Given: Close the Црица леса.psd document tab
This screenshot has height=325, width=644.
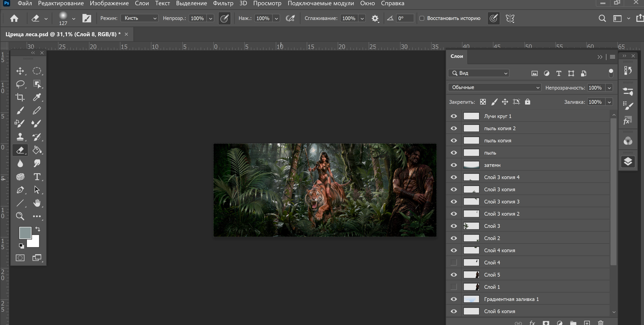Looking at the screenshot, I should (x=126, y=34).
